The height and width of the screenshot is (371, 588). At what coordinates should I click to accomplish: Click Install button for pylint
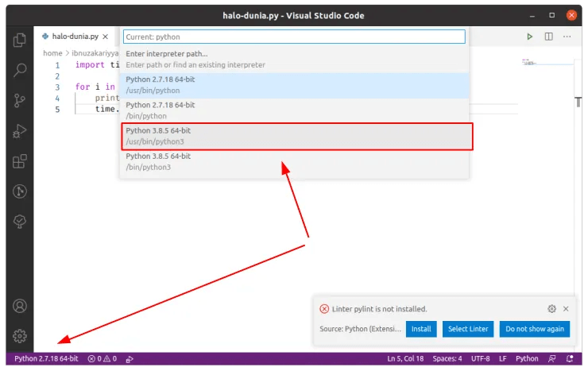(421, 329)
